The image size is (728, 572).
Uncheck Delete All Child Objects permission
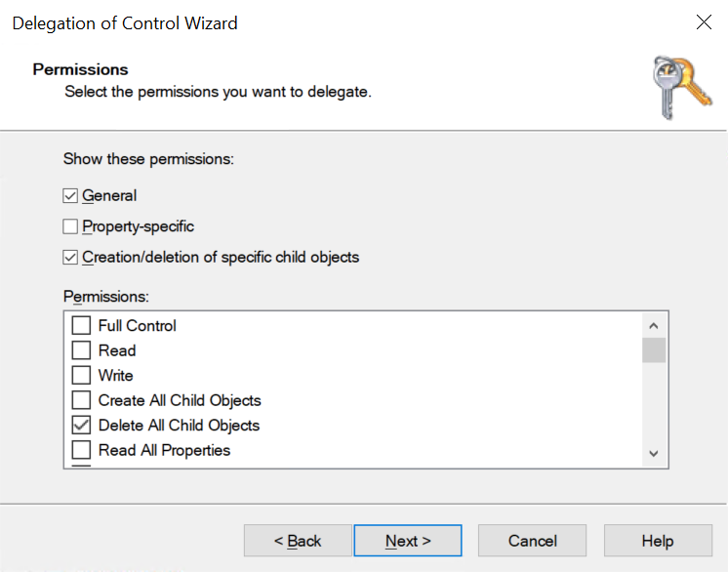click(x=81, y=426)
